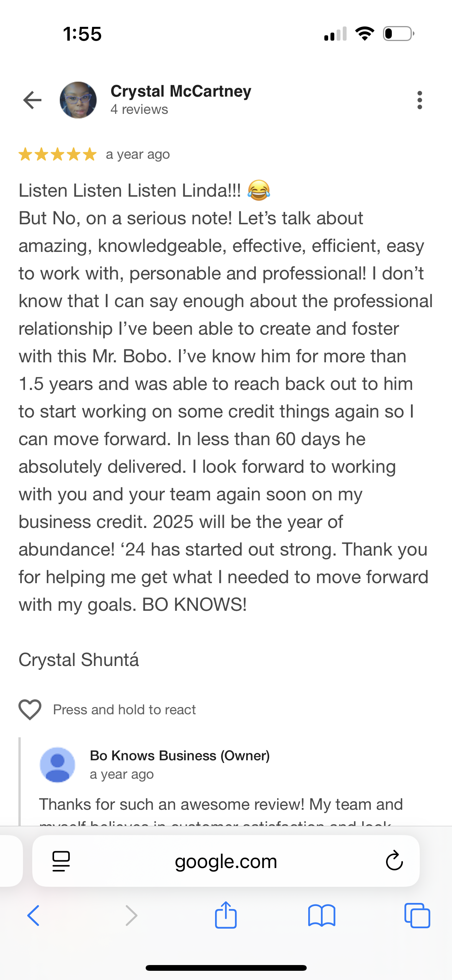Open the three-dot more options menu
The height and width of the screenshot is (980, 452).
click(x=420, y=100)
